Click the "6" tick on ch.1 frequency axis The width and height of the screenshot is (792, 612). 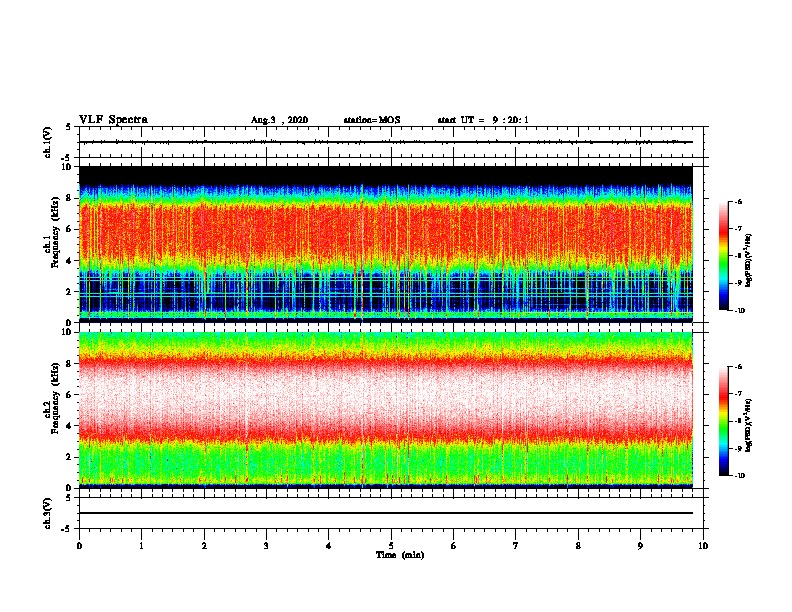[70, 229]
